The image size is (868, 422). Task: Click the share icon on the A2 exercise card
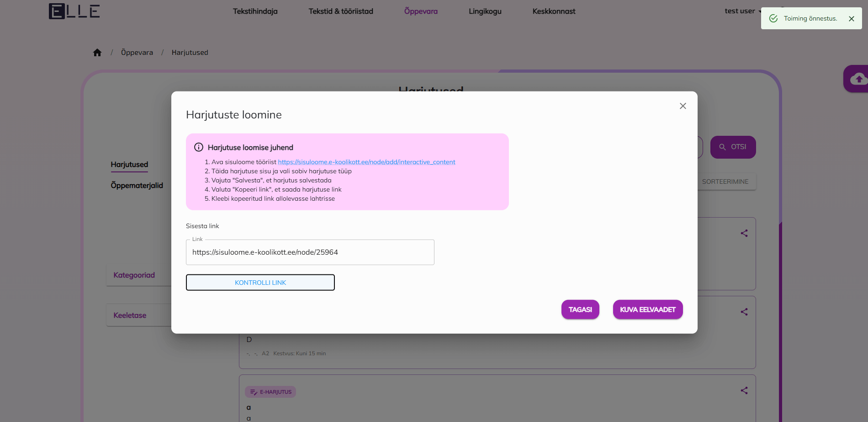(x=744, y=312)
